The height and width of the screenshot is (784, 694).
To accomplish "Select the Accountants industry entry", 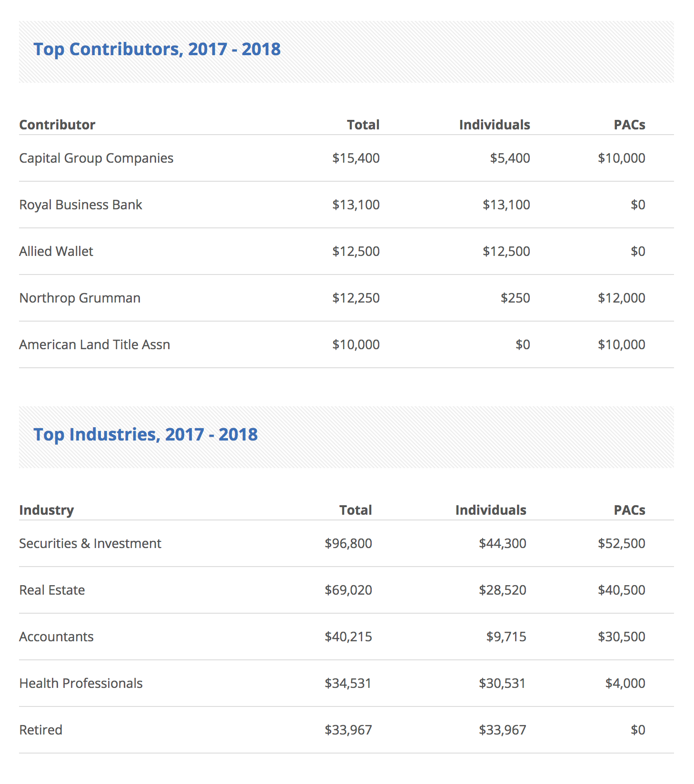I will pos(56,637).
